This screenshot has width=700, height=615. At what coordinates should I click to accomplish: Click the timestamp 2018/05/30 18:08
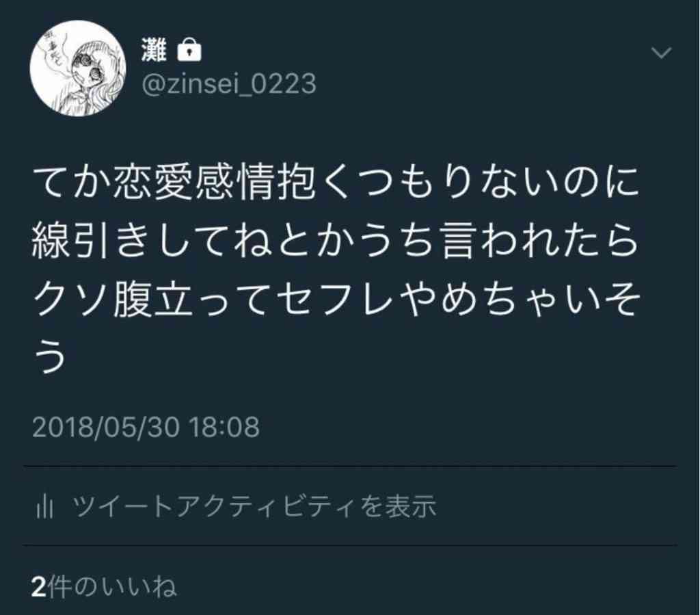(146, 426)
